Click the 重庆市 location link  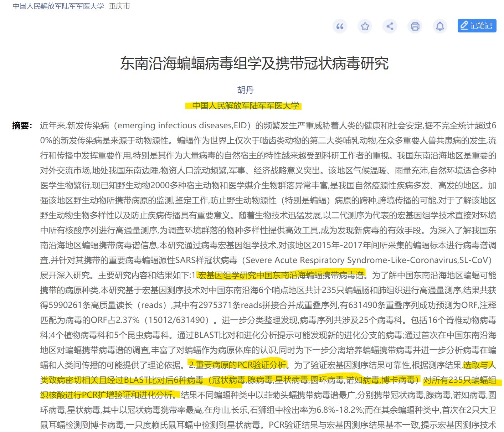[119, 6]
